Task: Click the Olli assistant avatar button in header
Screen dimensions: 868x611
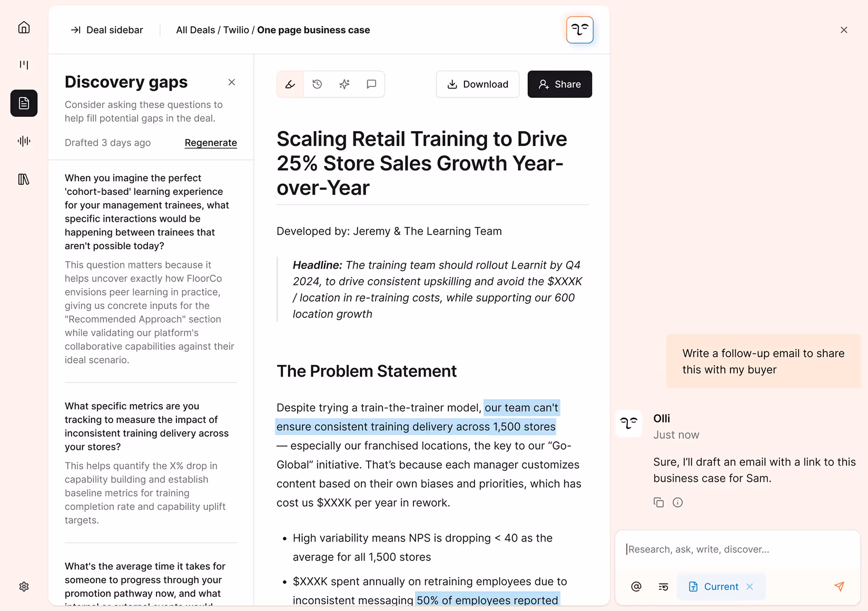Action: click(580, 30)
